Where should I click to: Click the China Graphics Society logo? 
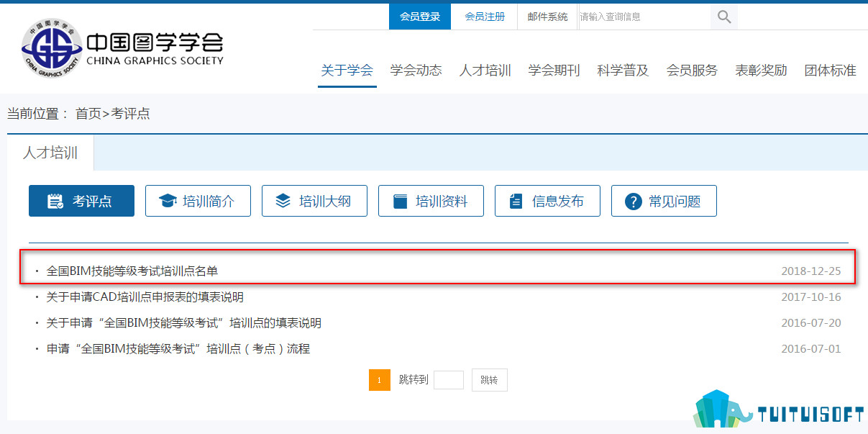[x=122, y=49]
